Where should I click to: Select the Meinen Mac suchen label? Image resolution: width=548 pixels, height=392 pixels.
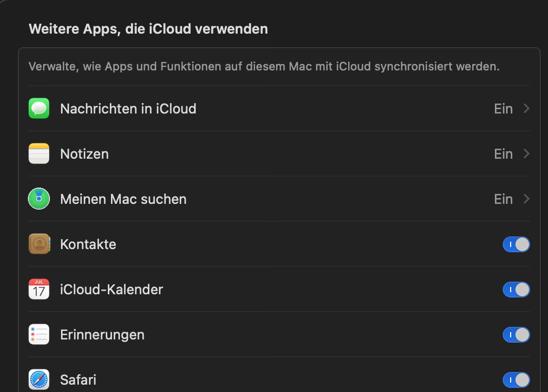pyautogui.click(x=123, y=199)
